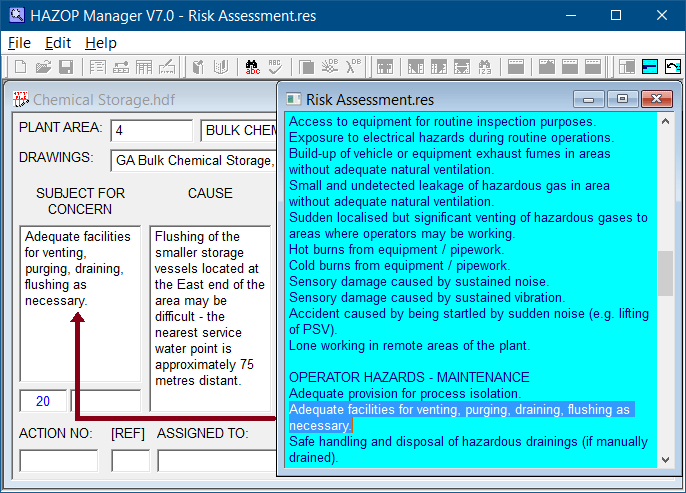Click the open book toolbar icon
The height and width of the screenshot is (493, 686).
click(x=221, y=67)
